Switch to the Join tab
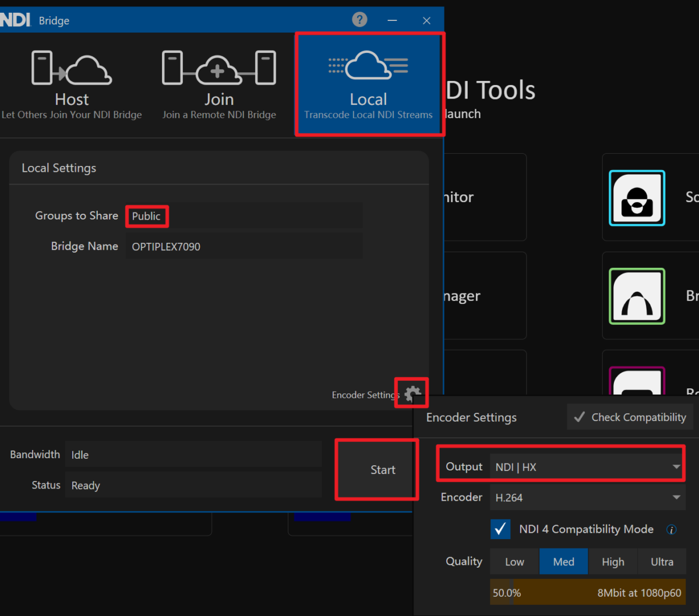This screenshot has width=699, height=616. 219,82
